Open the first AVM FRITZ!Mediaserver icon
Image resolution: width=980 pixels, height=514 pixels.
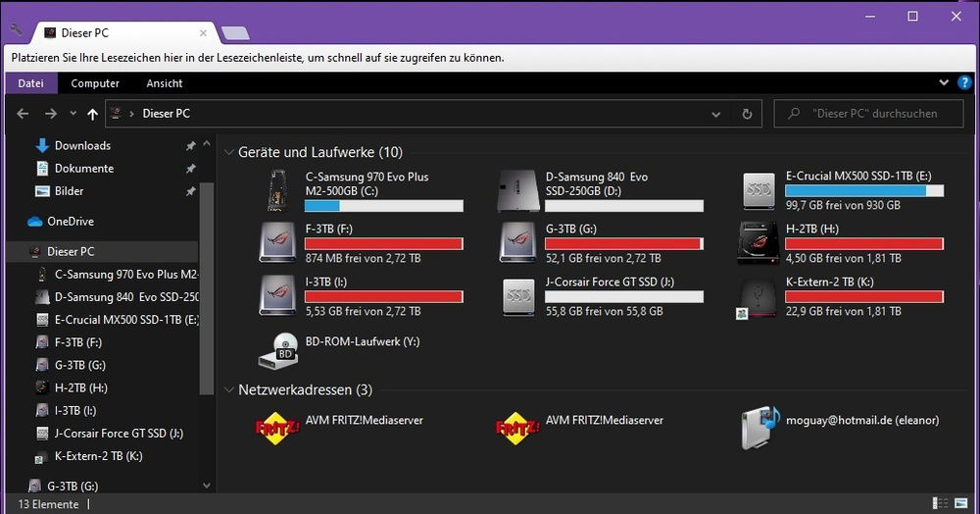pyautogui.click(x=277, y=429)
